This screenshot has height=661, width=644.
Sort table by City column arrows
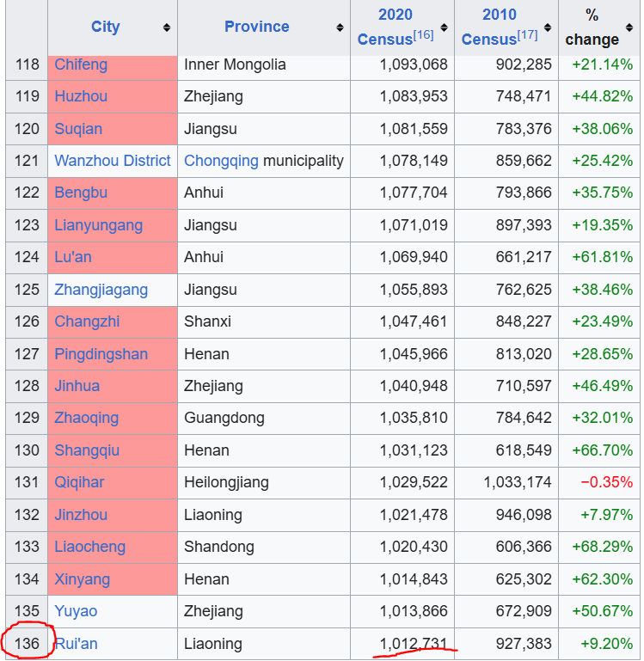pyautogui.click(x=167, y=28)
